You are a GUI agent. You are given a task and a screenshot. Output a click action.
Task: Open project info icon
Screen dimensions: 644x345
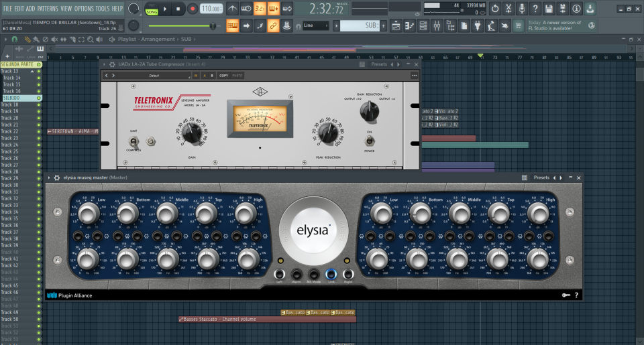click(x=577, y=9)
